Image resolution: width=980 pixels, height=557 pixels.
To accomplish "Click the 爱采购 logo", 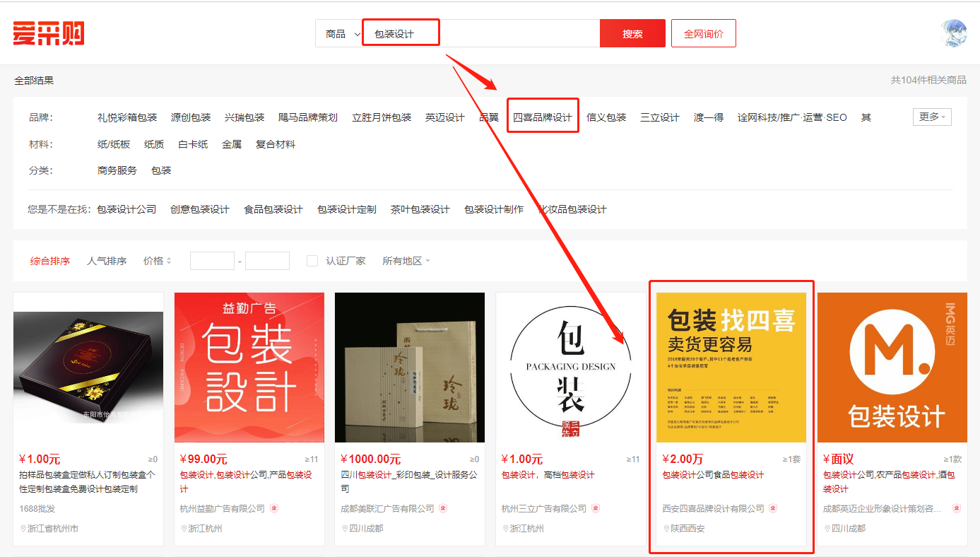I will (x=49, y=33).
